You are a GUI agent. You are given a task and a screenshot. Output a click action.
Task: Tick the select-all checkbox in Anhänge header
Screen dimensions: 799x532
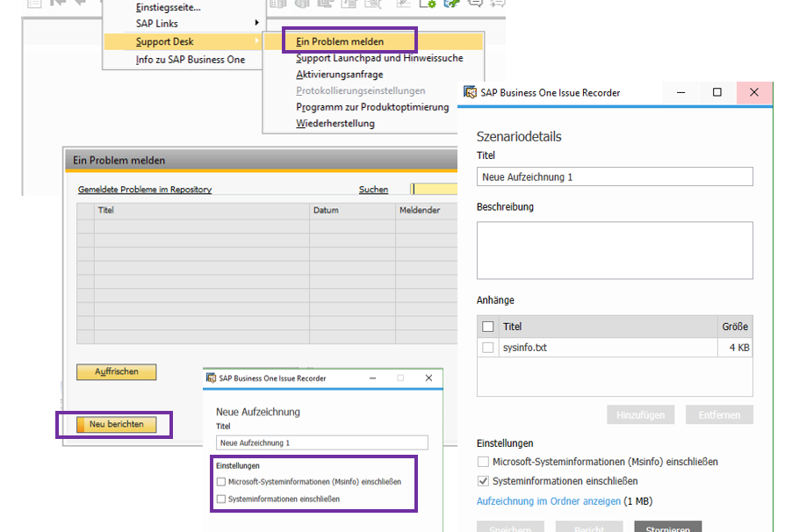487,327
